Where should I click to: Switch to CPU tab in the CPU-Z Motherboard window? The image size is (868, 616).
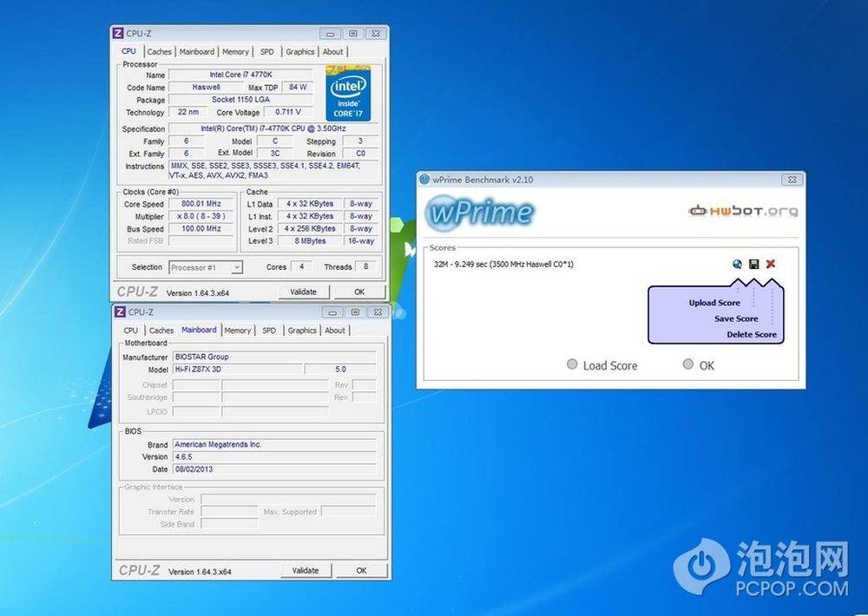(x=131, y=331)
